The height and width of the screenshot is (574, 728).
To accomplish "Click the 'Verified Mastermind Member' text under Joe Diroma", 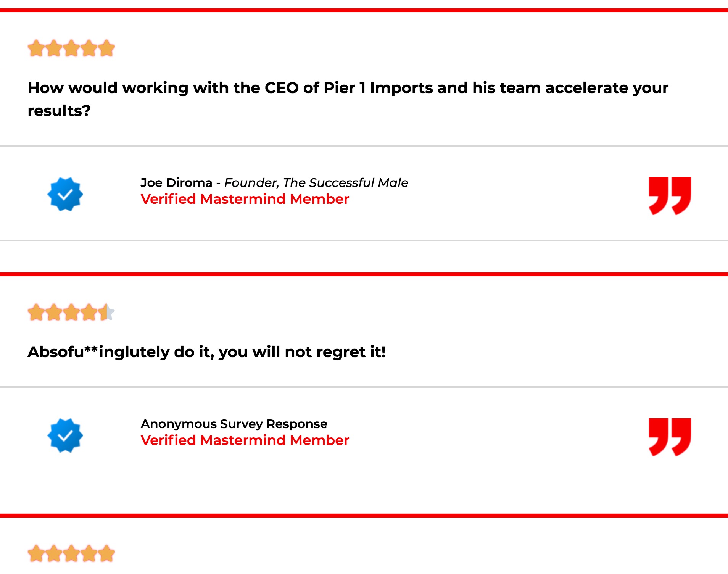I will (245, 199).
